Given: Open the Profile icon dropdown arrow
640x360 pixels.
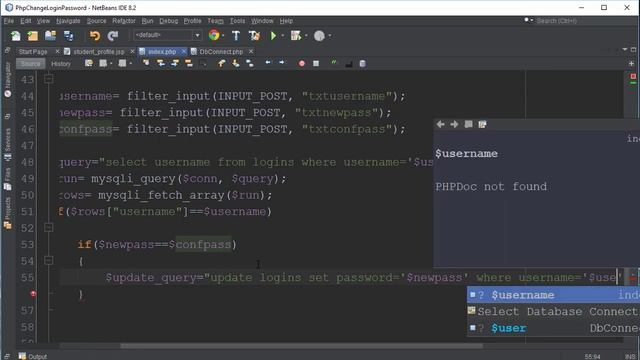Looking at the screenshot, I should point(329,36).
